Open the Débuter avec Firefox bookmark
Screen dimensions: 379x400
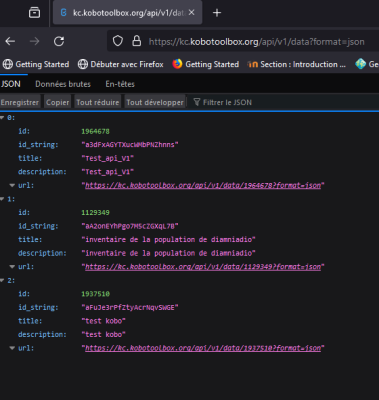(x=121, y=64)
